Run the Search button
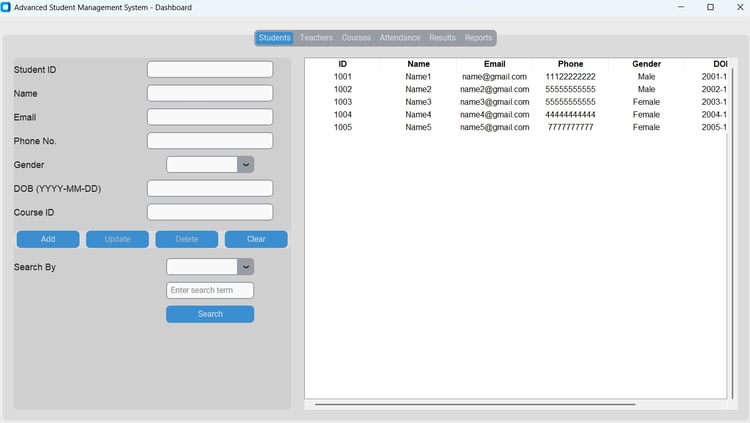 [210, 314]
